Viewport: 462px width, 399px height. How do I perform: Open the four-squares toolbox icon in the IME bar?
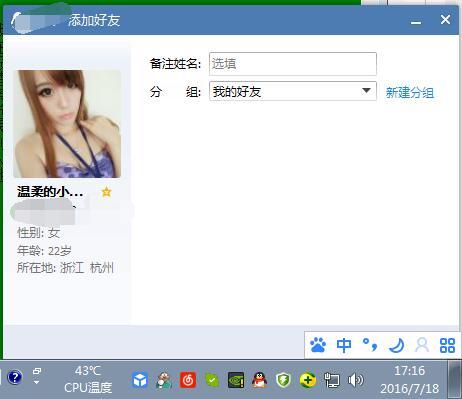tap(447, 345)
